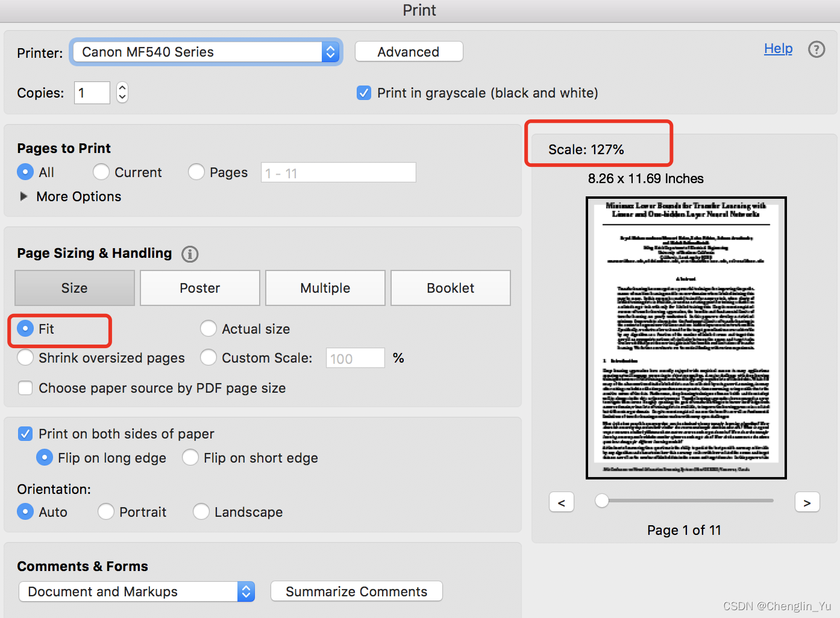Switch to the Size tab

[75, 288]
